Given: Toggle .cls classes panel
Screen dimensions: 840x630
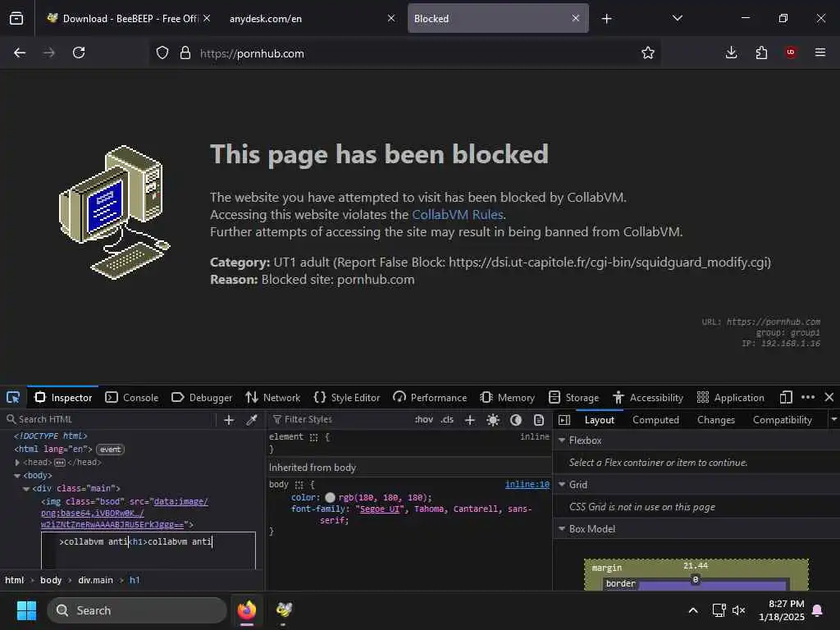Looking at the screenshot, I should (447, 419).
